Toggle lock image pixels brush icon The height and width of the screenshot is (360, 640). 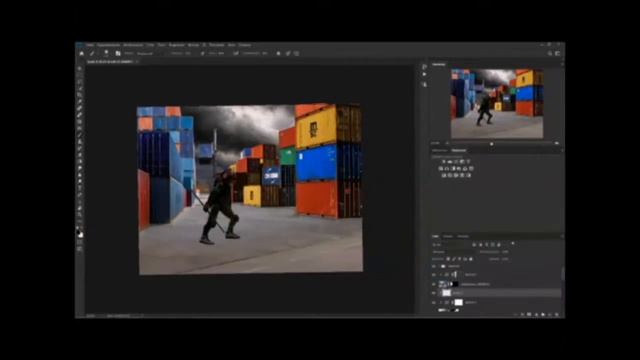[x=454, y=259]
